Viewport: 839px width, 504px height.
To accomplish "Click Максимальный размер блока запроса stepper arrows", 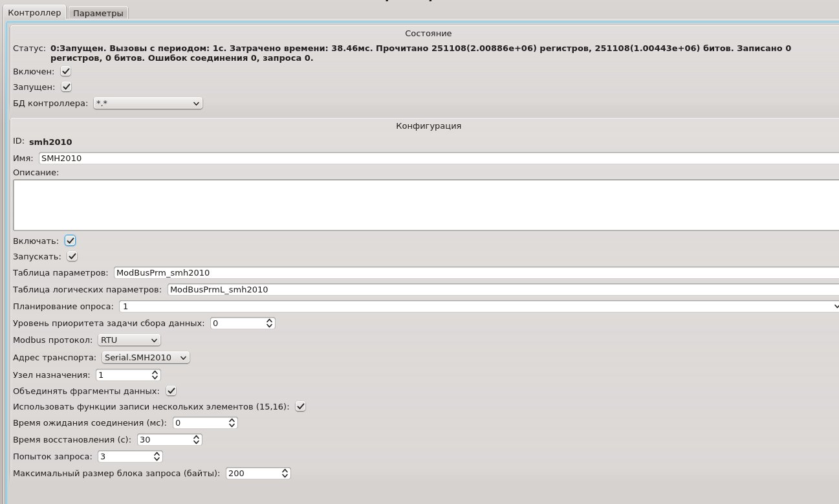I will [x=285, y=474].
